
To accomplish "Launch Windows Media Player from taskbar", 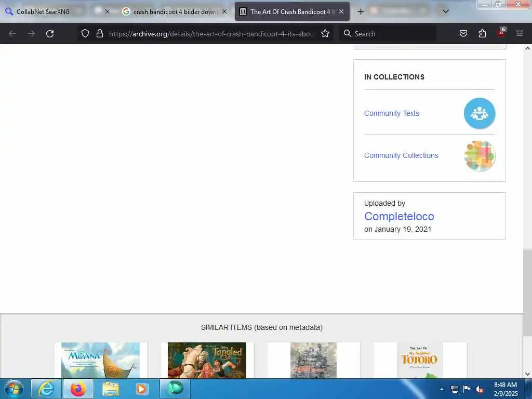I will pos(142,389).
